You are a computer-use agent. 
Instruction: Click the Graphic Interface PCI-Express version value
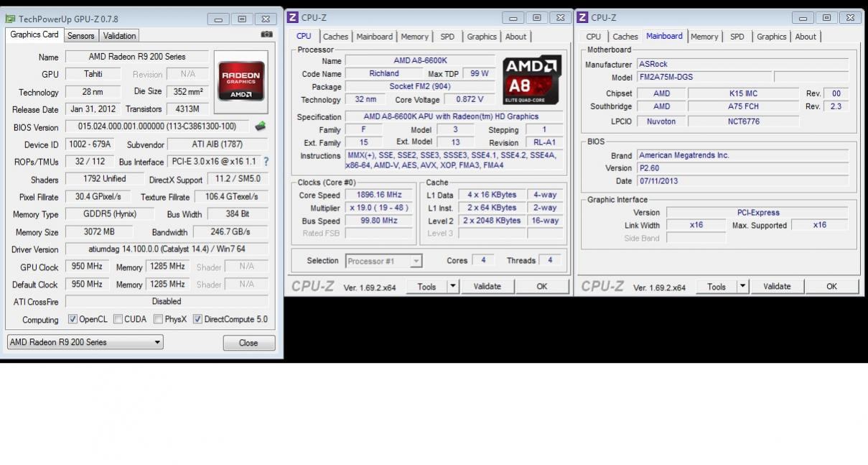point(757,212)
